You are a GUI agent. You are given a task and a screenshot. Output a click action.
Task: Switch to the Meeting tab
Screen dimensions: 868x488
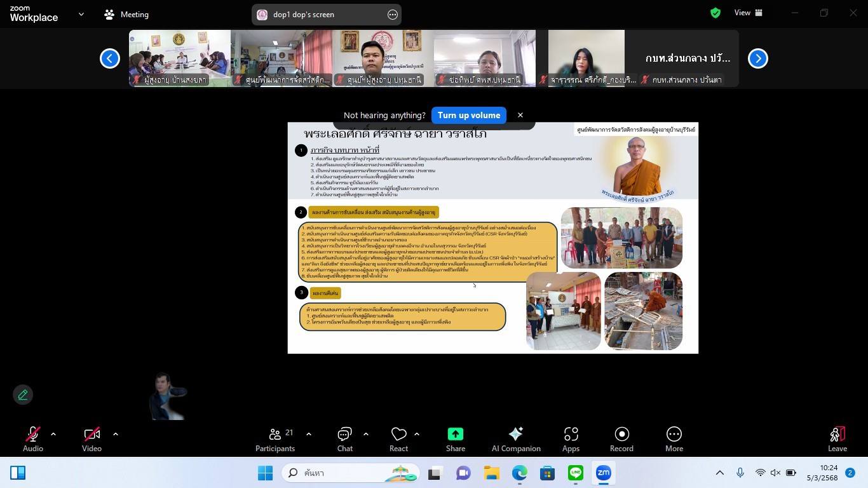click(126, 14)
